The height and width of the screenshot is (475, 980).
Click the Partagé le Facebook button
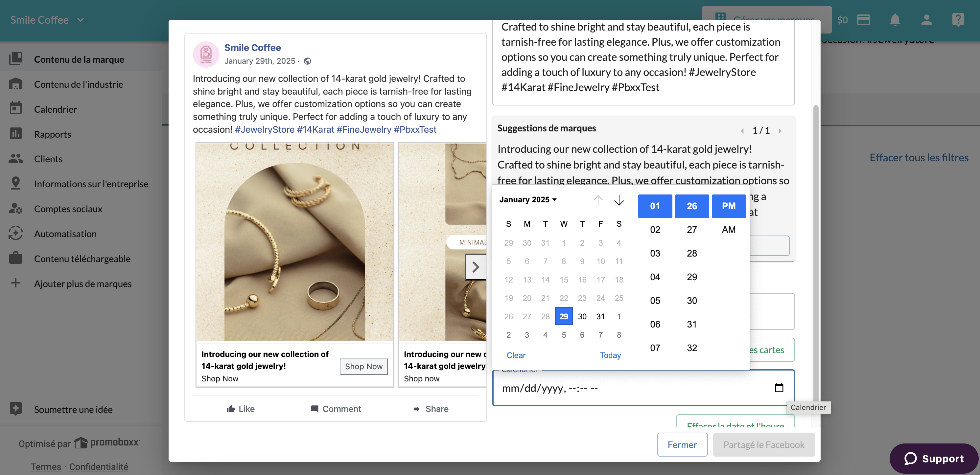(763, 444)
